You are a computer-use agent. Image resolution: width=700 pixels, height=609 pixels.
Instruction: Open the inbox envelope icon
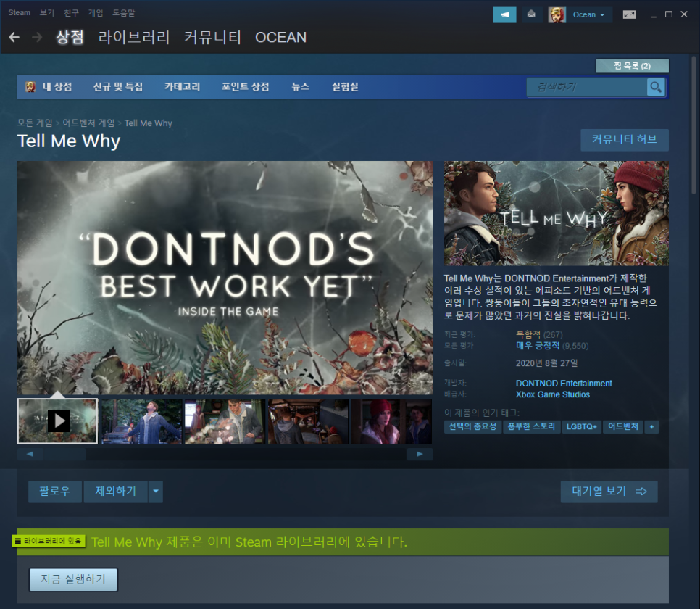531,14
